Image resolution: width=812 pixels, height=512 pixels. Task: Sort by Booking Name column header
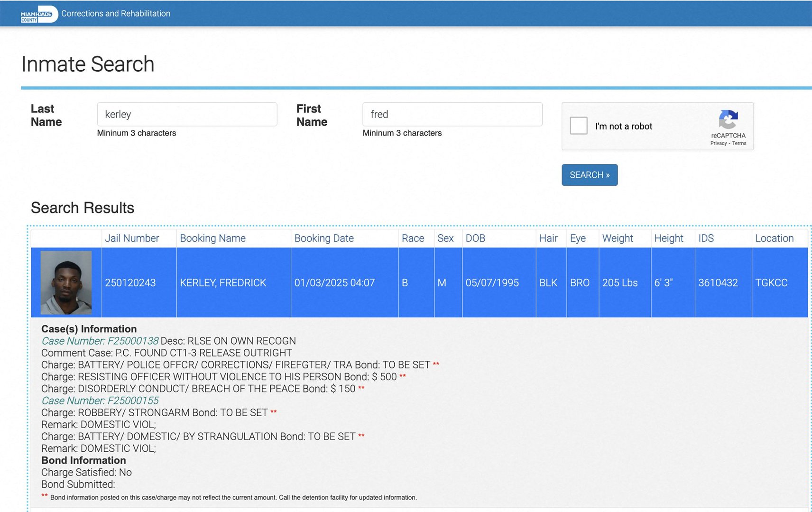(212, 238)
